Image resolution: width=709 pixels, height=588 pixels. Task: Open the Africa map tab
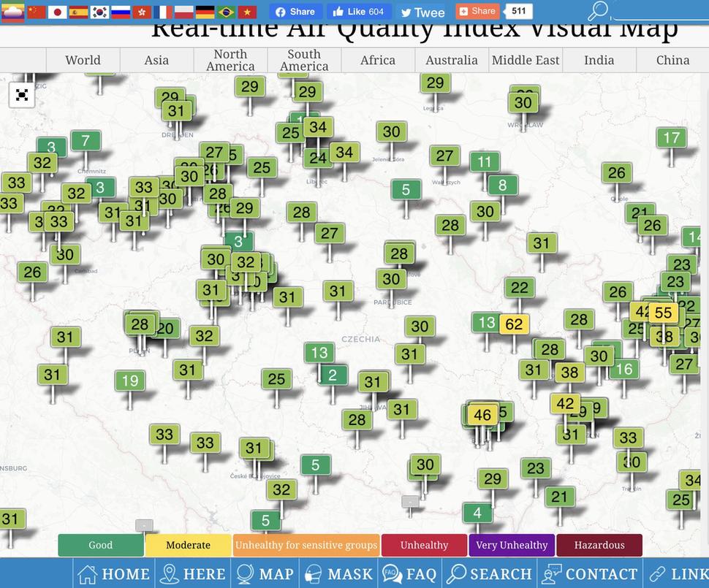[378, 60]
